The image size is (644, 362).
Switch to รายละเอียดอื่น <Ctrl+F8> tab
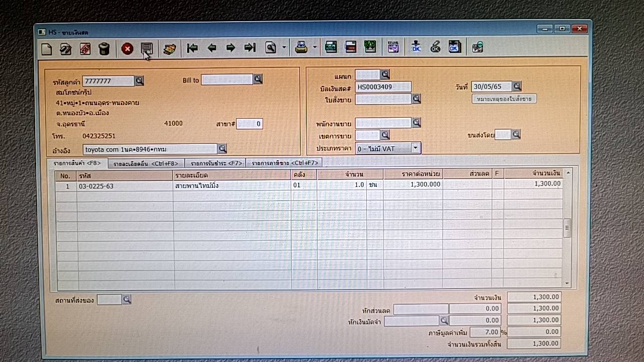[146, 163]
